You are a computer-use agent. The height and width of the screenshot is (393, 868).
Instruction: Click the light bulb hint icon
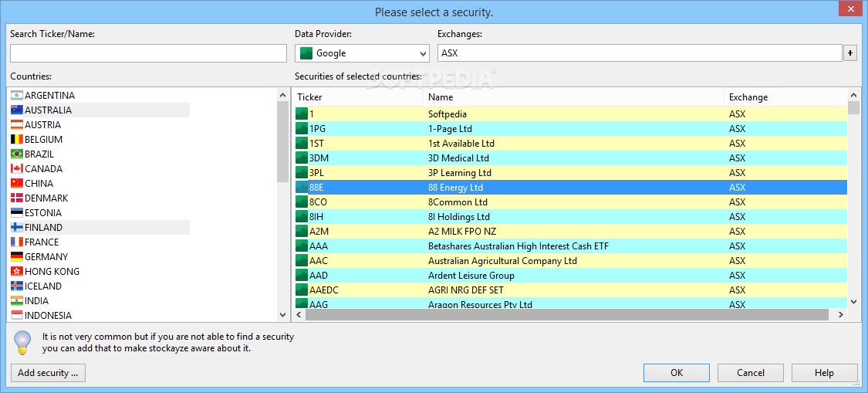coord(22,342)
